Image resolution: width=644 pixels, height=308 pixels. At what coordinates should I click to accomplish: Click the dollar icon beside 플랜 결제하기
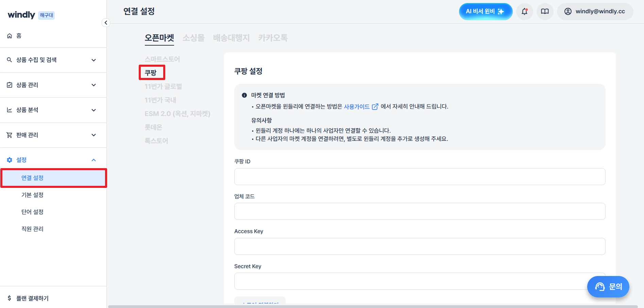point(10,298)
